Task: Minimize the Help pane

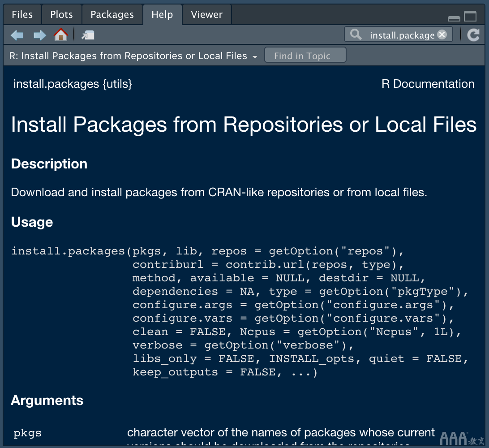Action: click(x=454, y=18)
